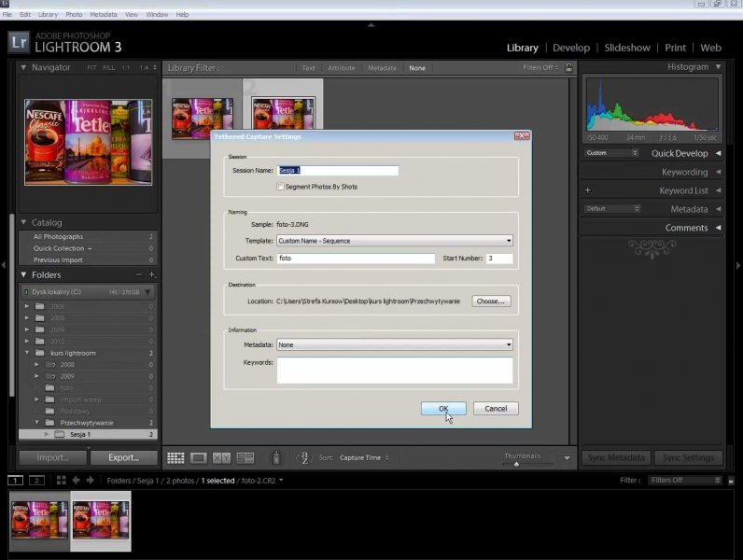Click the filmstrip grid icon by the monitor buttons
The image size is (743, 560).
61,480
